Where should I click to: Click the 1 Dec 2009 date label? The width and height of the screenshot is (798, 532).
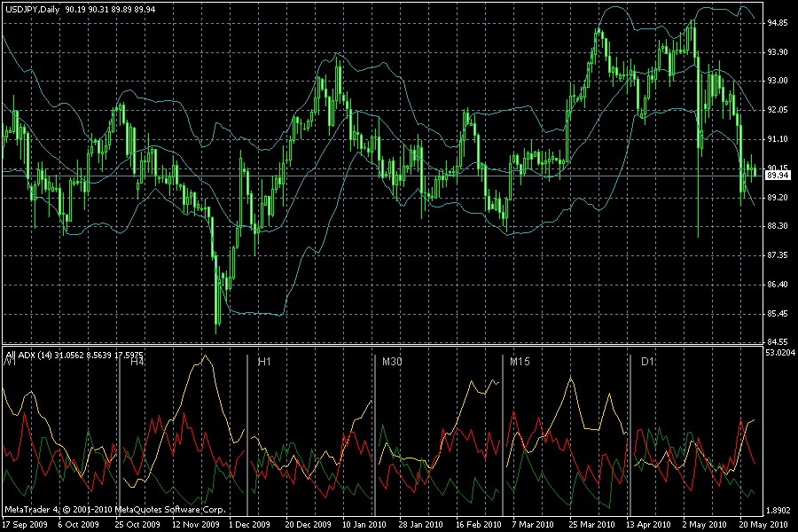pyautogui.click(x=249, y=524)
